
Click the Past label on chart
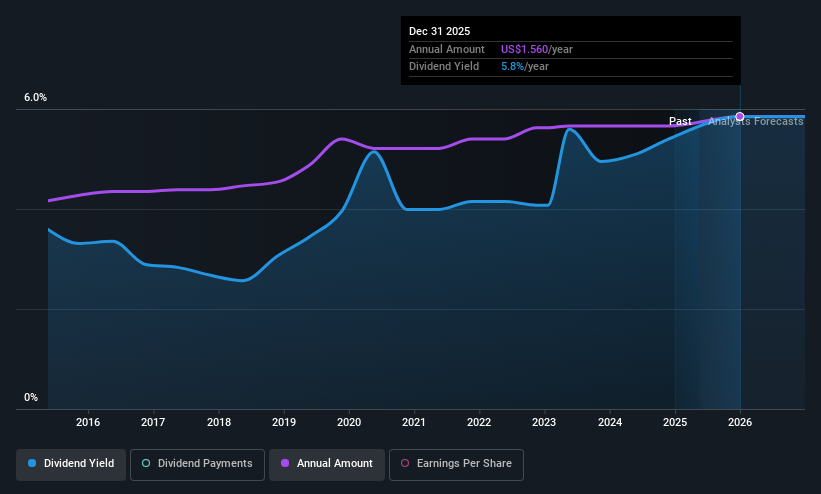click(680, 121)
